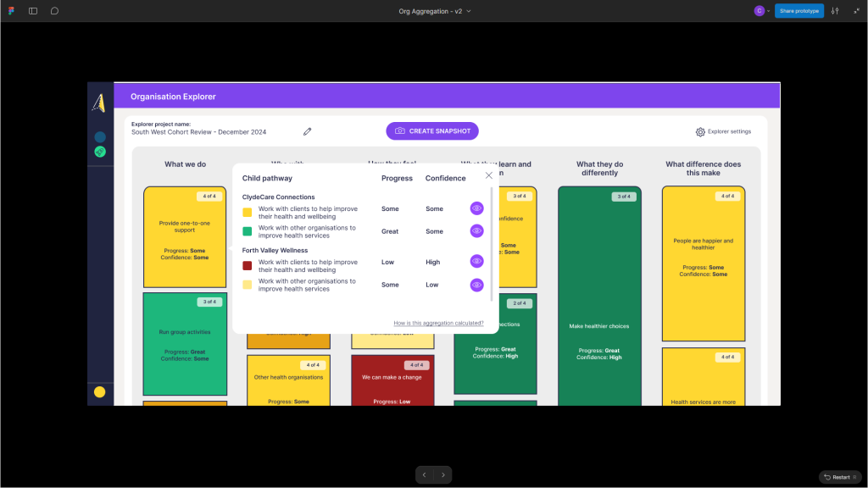Viewport: 868px width, 488px height.
Task: Toggle eye icon for first ClydeCare pathway
Action: coord(476,208)
